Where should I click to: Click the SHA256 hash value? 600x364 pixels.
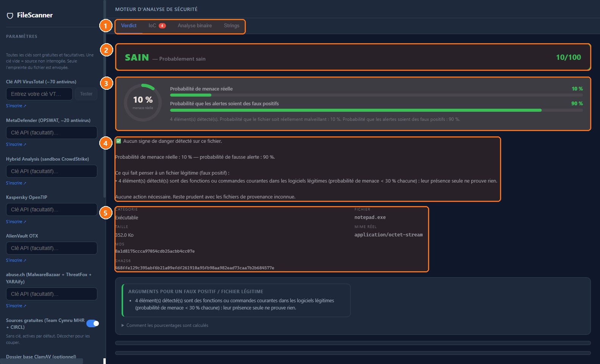point(195,268)
